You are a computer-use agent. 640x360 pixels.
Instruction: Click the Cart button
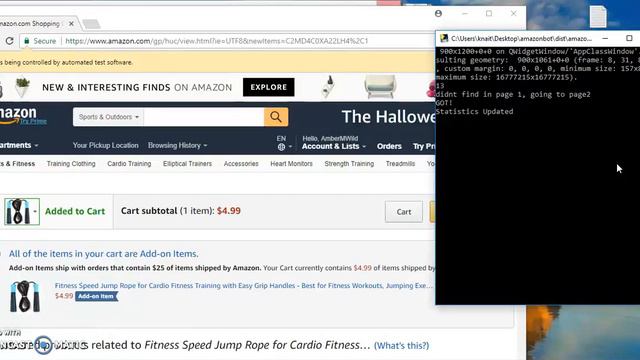coord(404,212)
